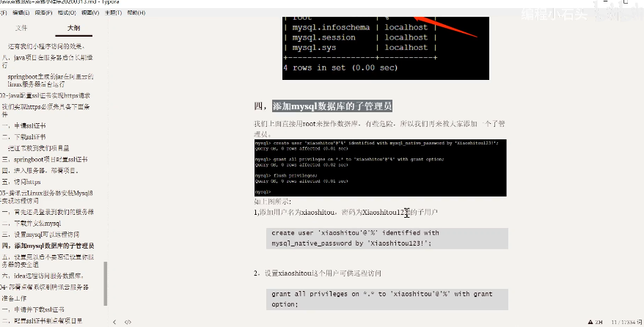Select the top terminal image showing 4 rows in set
Screen dimensions: 644x327
(386, 48)
